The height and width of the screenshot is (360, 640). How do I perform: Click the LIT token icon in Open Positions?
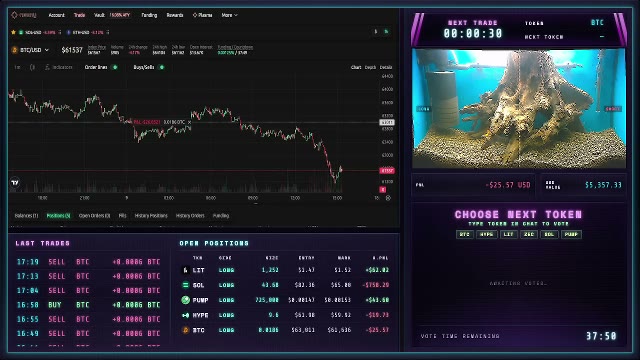point(185,270)
